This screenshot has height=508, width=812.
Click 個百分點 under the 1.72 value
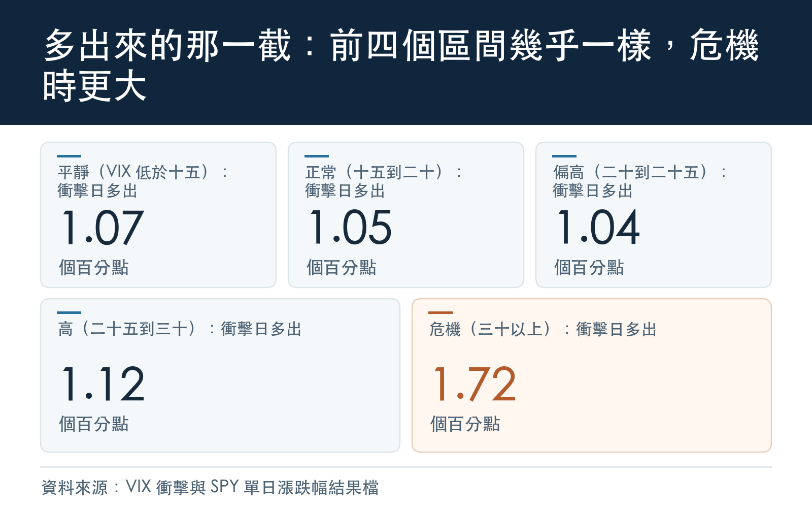click(x=465, y=424)
